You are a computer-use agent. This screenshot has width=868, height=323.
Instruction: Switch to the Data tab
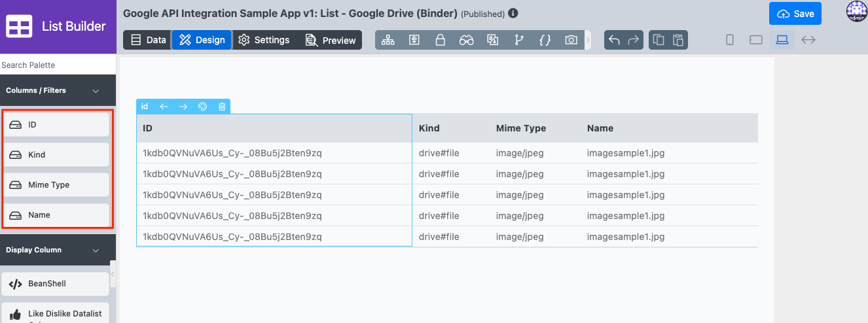[x=148, y=40]
